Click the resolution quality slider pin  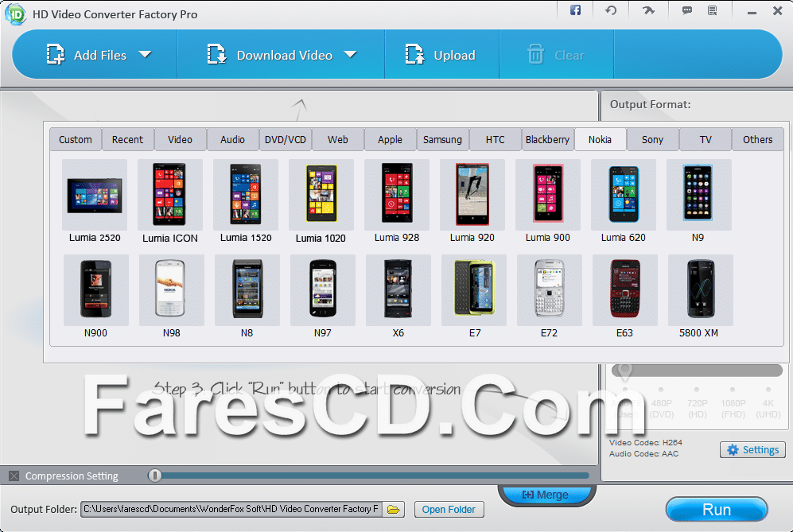(x=625, y=371)
